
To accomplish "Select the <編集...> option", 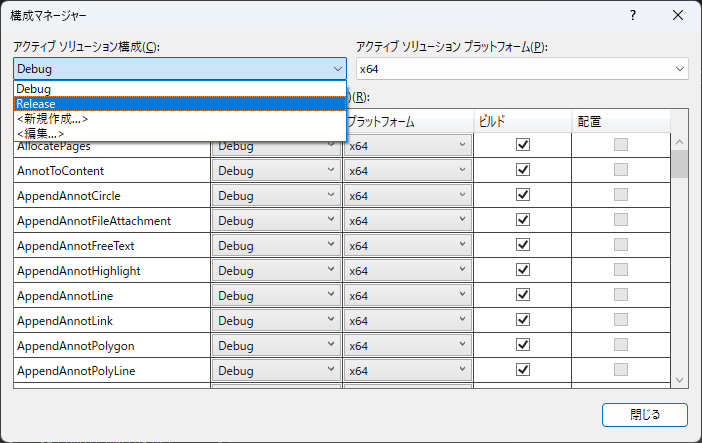I will [180, 133].
